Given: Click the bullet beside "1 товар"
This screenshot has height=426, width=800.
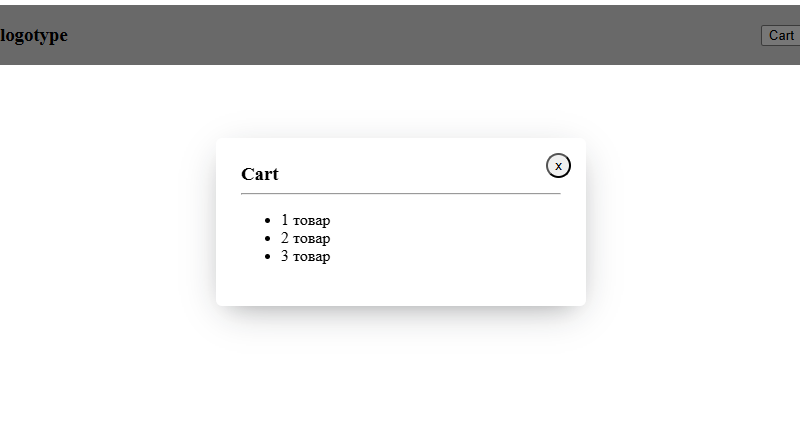Looking at the screenshot, I should tap(266, 221).
